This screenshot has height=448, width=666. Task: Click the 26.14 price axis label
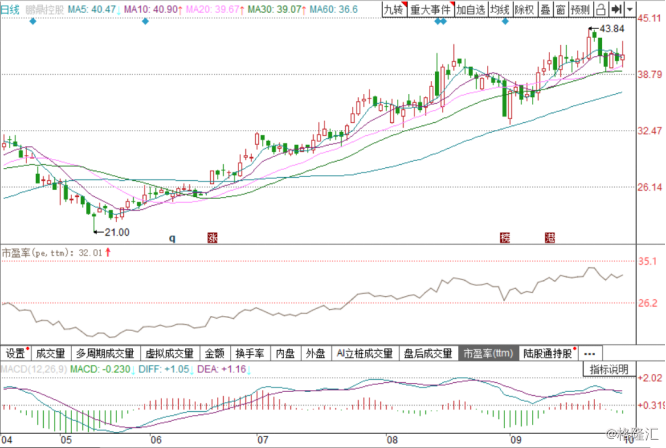point(649,187)
